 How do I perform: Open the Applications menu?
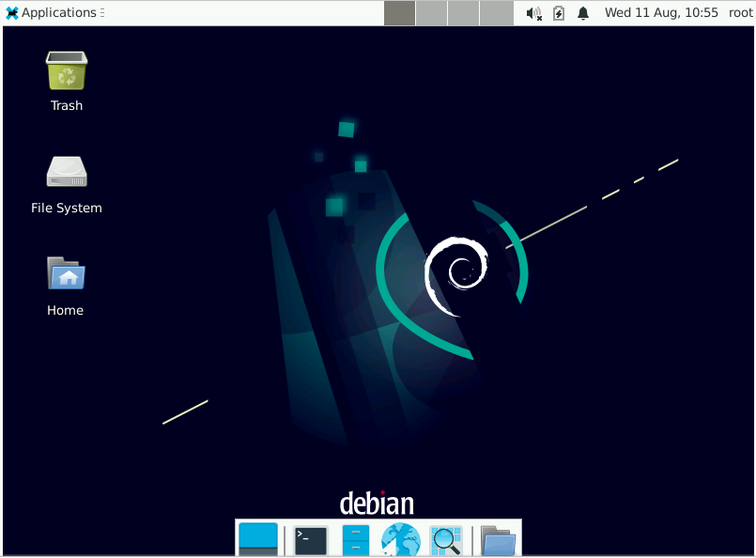[54, 12]
